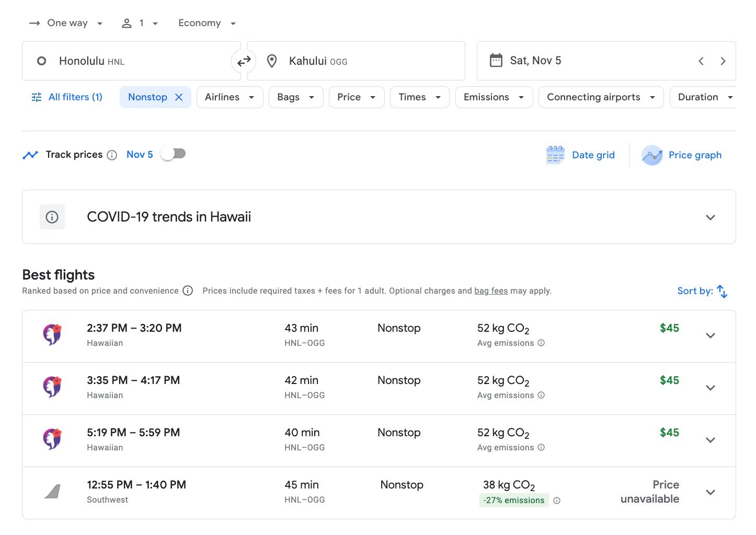The width and height of the screenshot is (756, 535).
Task: Advance to next departure date
Action: 723,61
